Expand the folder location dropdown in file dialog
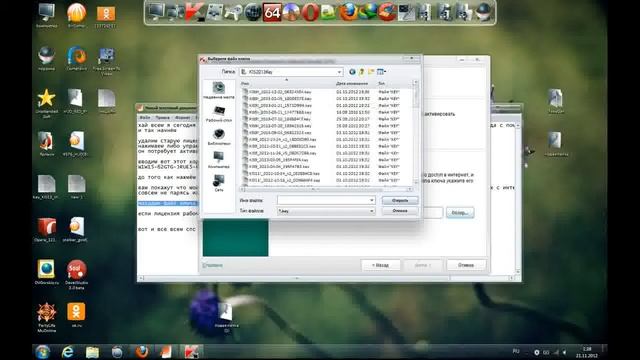Viewport: 640px width, 360px height. click(x=339, y=72)
